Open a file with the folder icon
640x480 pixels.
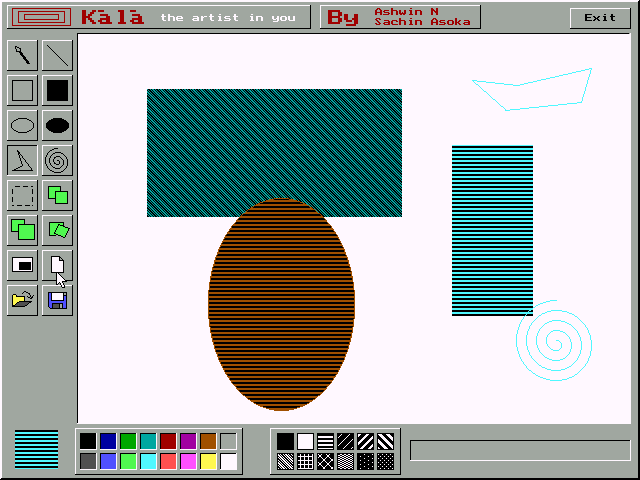click(22, 300)
